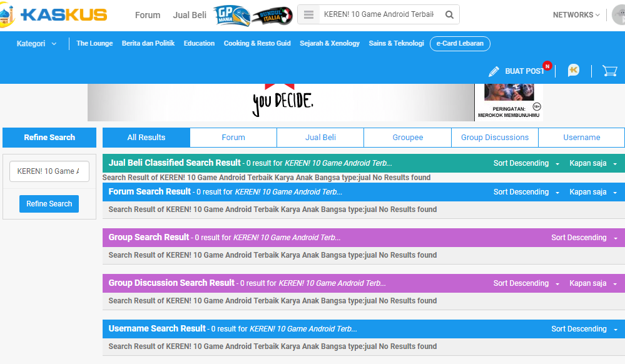Click the Forum Search Result heading

pyautogui.click(x=150, y=192)
